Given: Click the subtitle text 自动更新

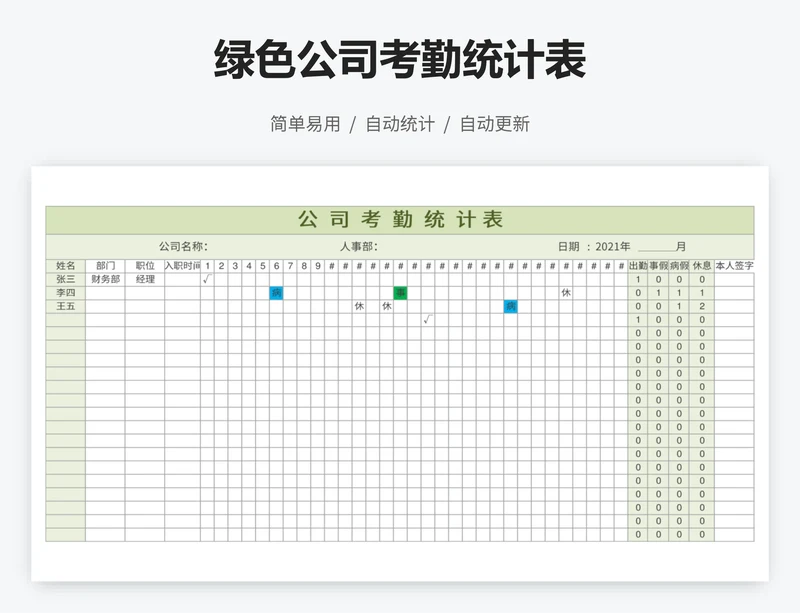Looking at the screenshot, I should click(495, 124).
